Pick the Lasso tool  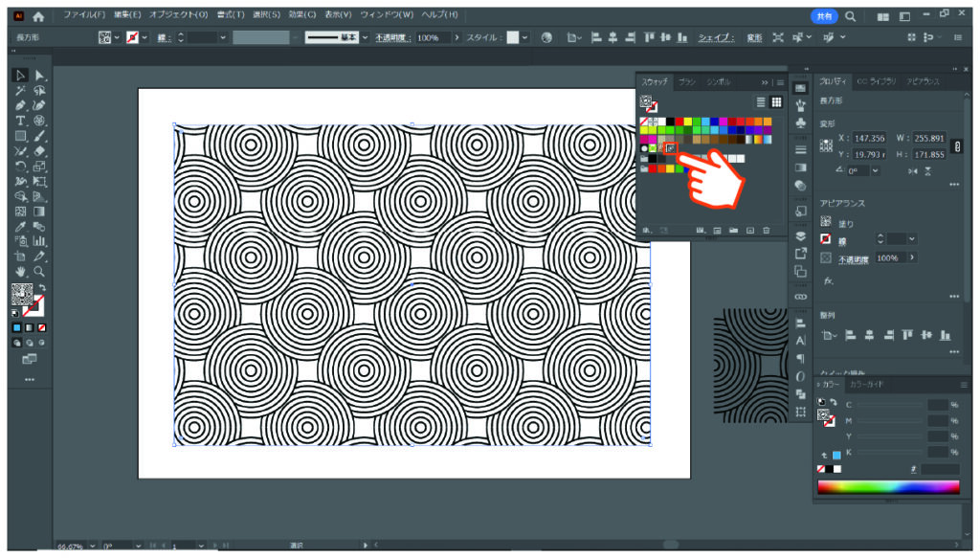pos(39,91)
